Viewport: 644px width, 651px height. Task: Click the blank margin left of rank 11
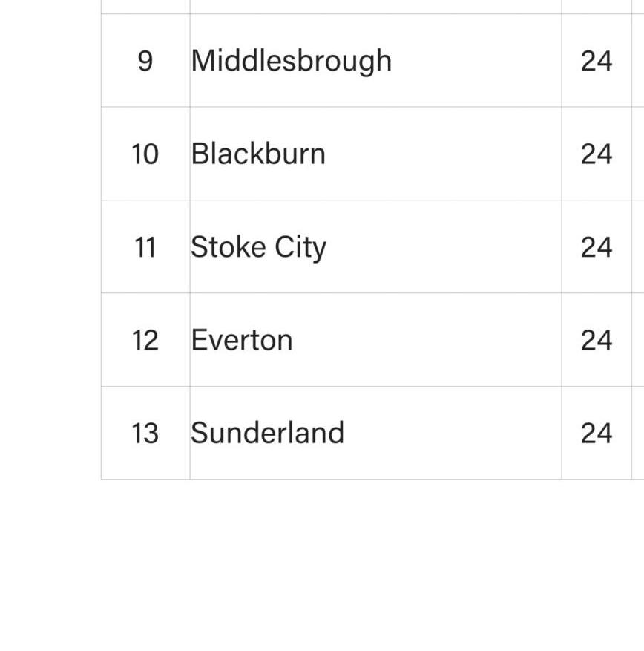pos(50,247)
